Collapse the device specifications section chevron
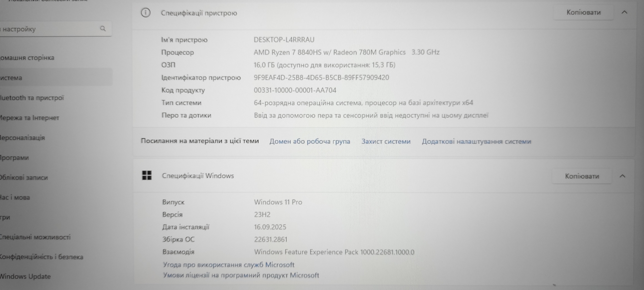Screen dimensions: 644x290 (624, 12)
